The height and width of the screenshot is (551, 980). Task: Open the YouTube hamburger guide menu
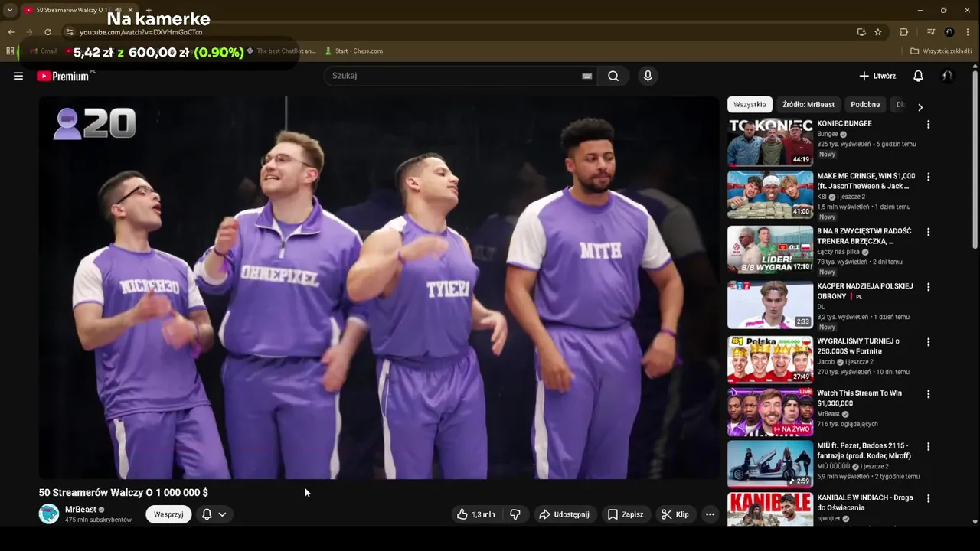[18, 76]
